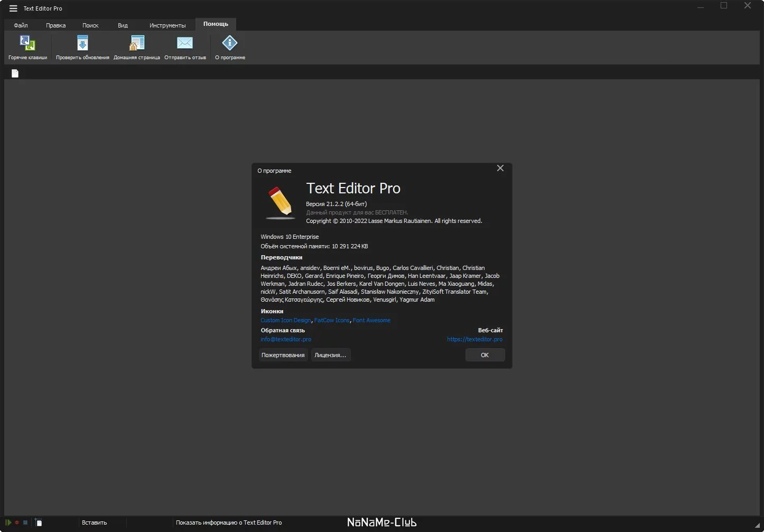Screen dimensions: 764x532
Task: Click the Иконки heading
Action: tap(272, 311)
